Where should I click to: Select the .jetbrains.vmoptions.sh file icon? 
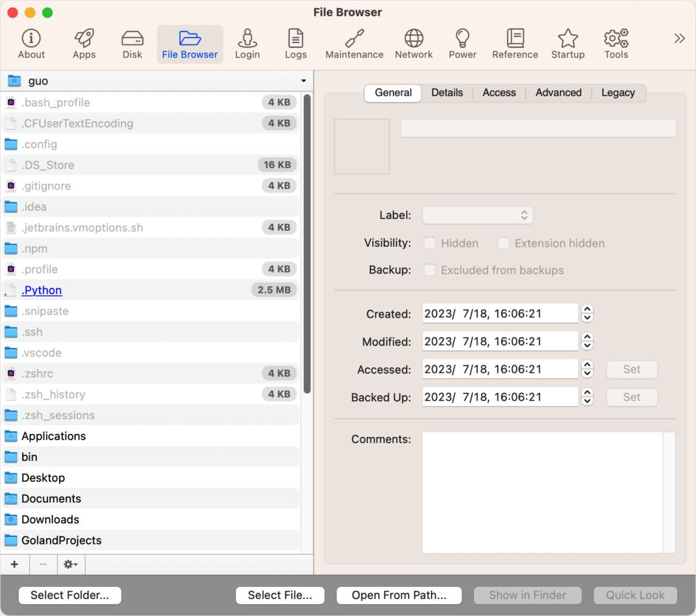click(11, 228)
